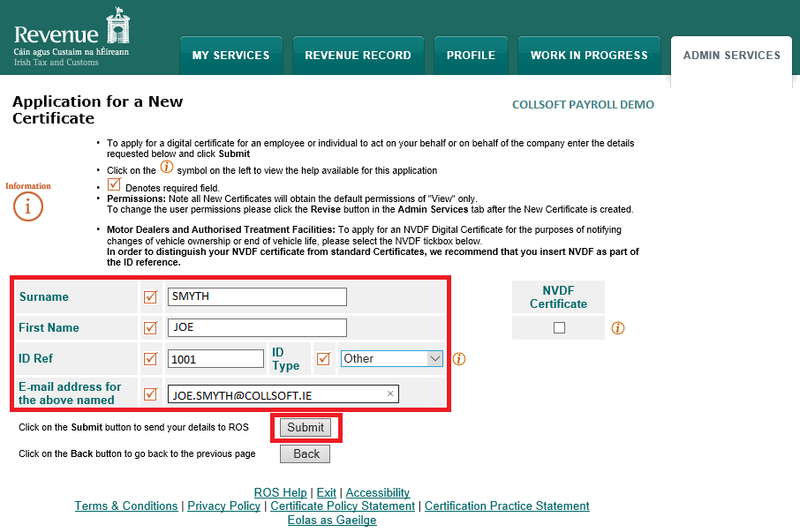This screenshot has width=800, height=532.
Task: Click into the Surname input field
Action: (x=257, y=296)
